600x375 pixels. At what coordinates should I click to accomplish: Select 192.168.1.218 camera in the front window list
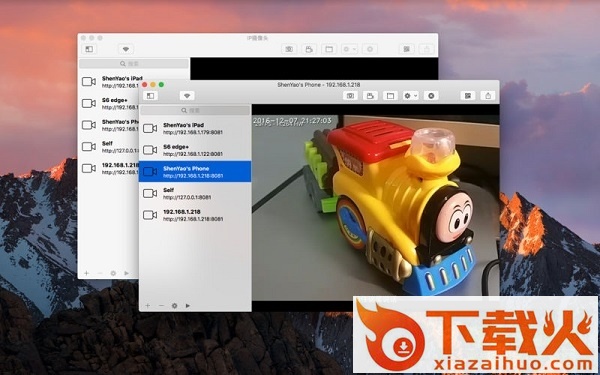click(x=195, y=215)
